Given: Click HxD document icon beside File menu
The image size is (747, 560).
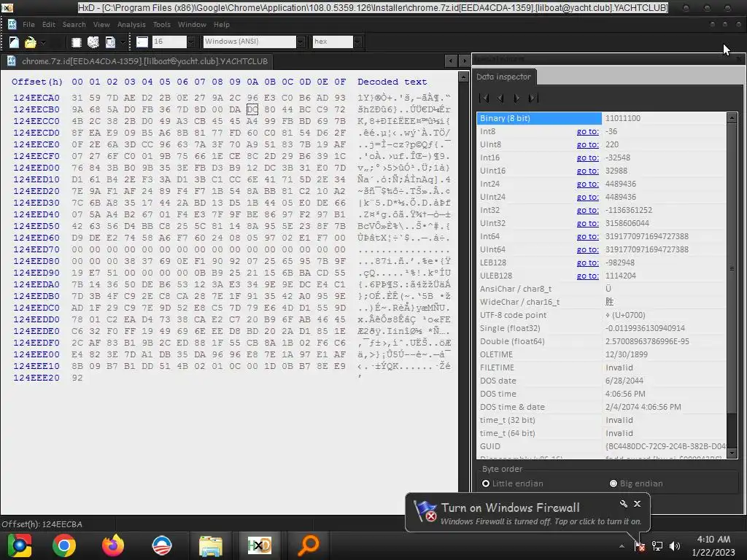Looking at the screenshot, I should (x=12, y=24).
